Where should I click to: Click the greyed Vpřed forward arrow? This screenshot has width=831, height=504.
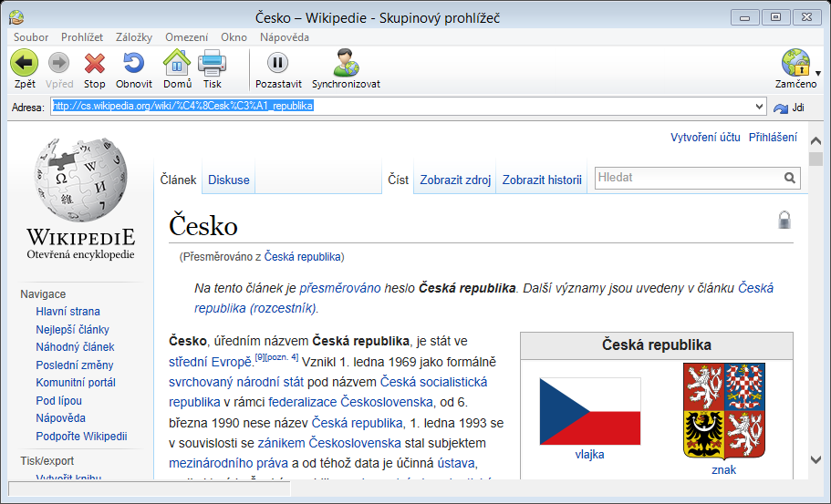pos(58,63)
